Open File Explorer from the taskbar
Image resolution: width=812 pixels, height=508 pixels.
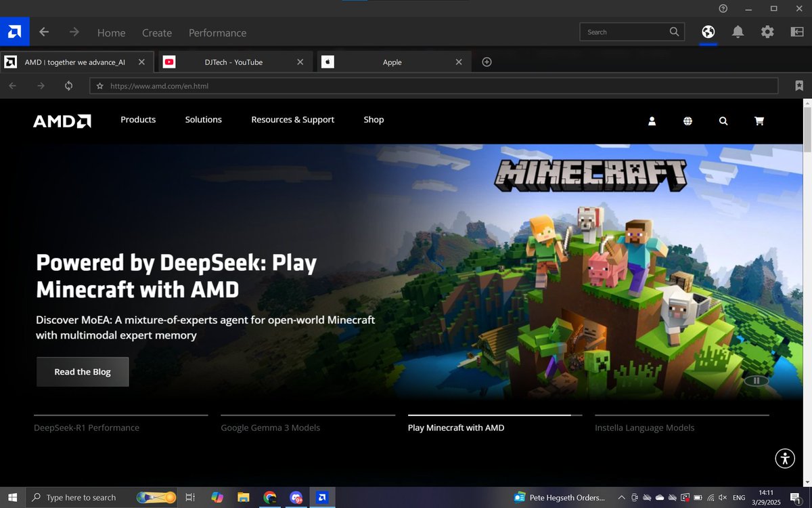coord(244,497)
